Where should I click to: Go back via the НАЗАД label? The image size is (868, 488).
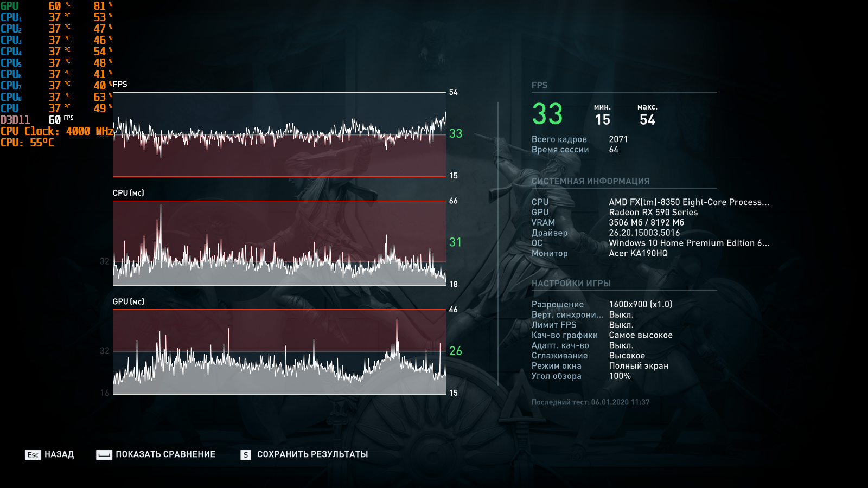(x=59, y=454)
